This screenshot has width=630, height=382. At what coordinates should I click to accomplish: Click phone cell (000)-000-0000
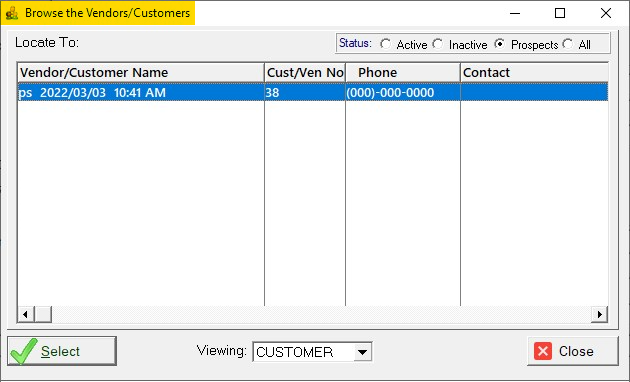click(403, 92)
